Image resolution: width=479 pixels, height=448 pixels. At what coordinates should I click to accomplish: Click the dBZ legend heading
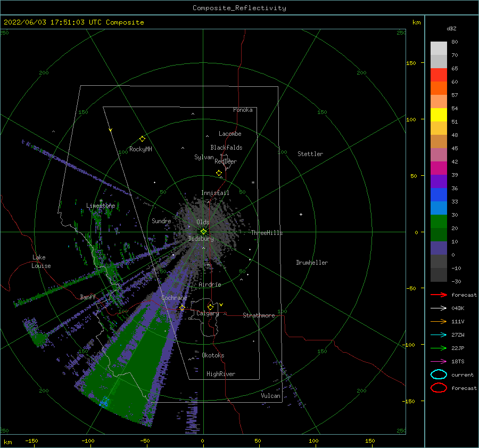(451, 28)
